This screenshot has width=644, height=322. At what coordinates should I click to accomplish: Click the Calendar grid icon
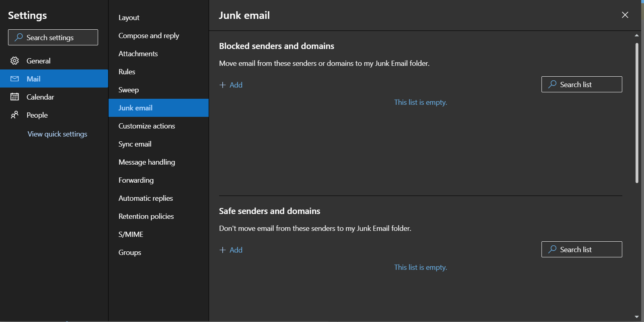point(14,97)
